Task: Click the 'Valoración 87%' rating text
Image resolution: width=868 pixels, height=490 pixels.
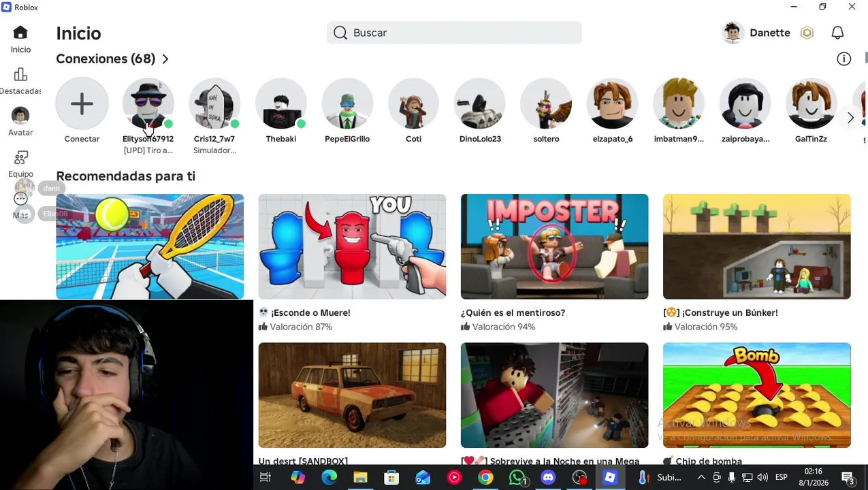Action: point(301,327)
